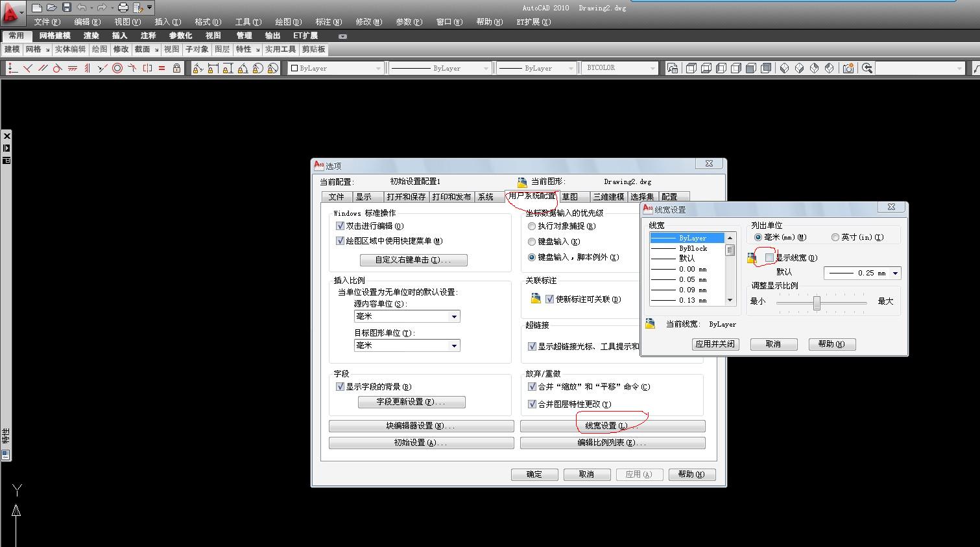Click the lineweight list scroll down arrow
Viewport: 980px width, 547px height.
point(730,300)
